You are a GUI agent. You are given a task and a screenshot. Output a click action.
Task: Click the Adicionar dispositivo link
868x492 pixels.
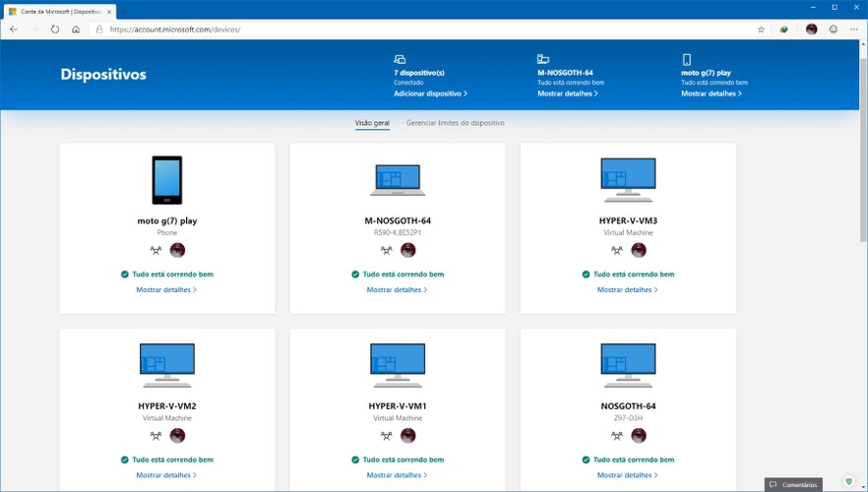(430, 93)
